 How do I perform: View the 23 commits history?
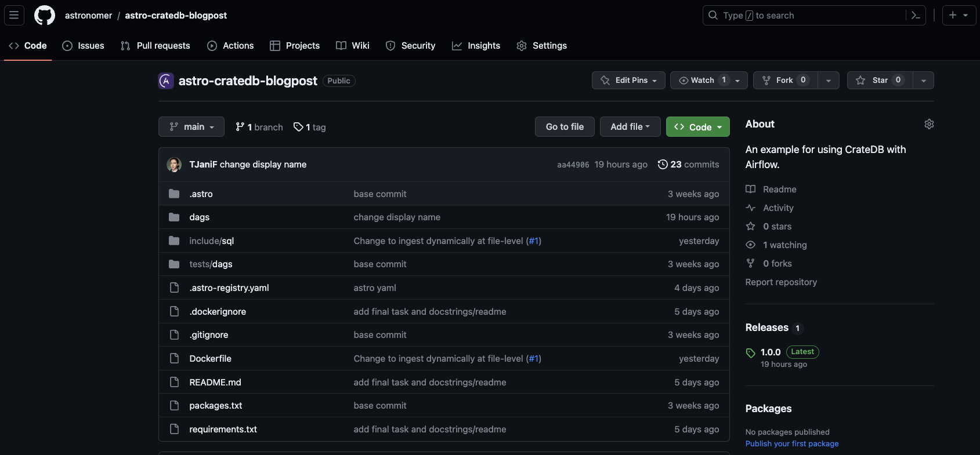point(688,165)
